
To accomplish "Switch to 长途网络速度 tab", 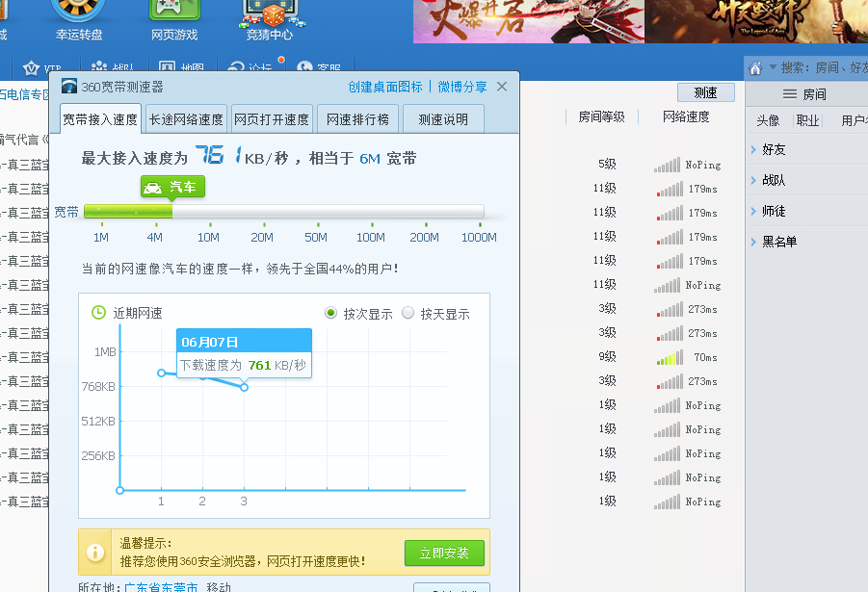I will [186, 119].
